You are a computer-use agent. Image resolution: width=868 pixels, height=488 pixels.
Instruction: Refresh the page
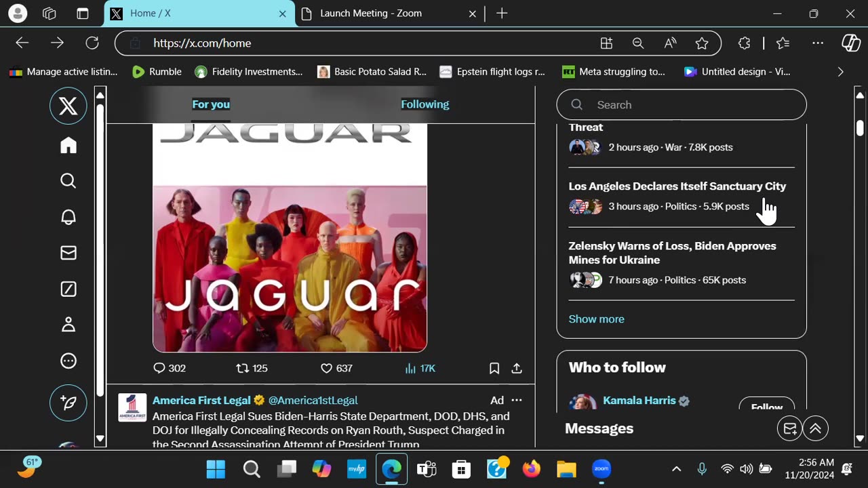92,43
